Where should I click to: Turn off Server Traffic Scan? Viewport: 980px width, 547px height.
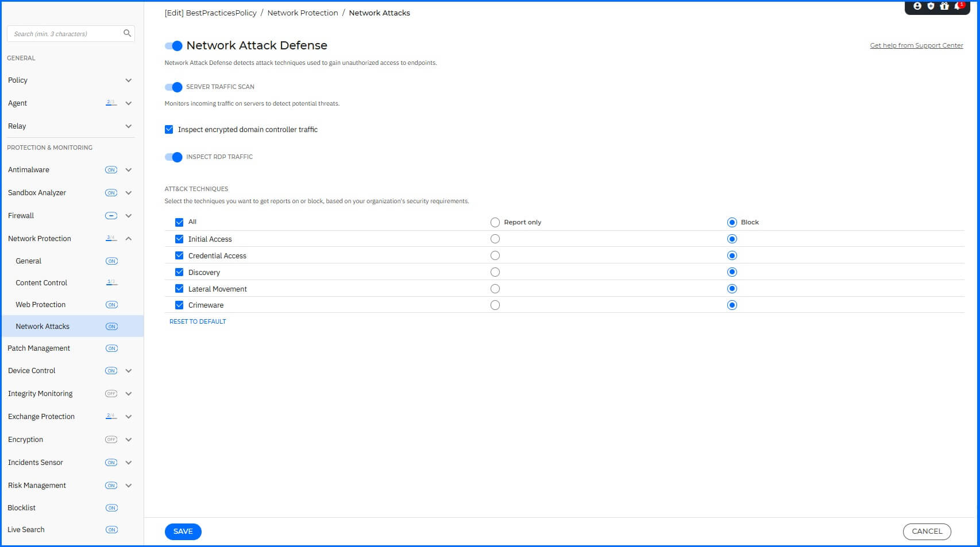coord(173,87)
